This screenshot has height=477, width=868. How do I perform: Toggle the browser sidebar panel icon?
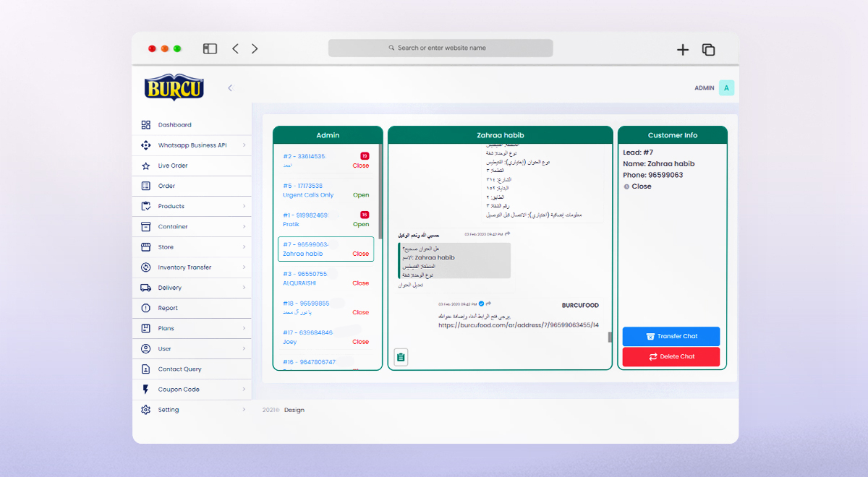point(210,48)
